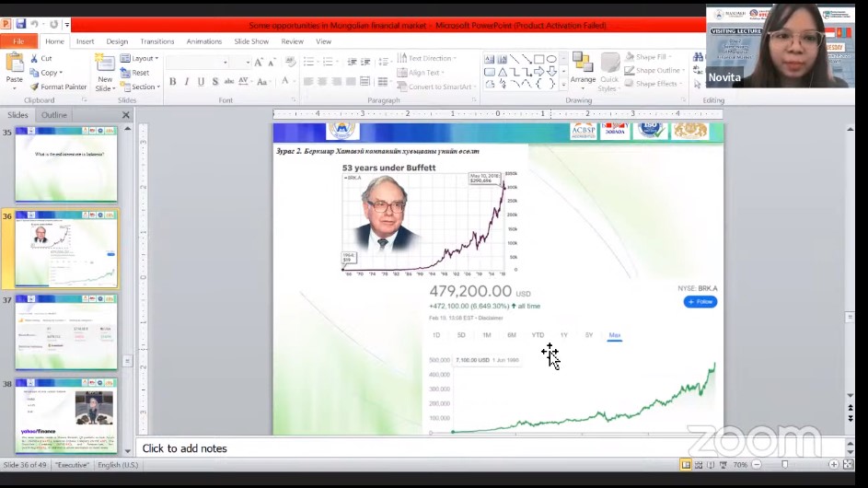Open the Section dropdown

coord(140,87)
